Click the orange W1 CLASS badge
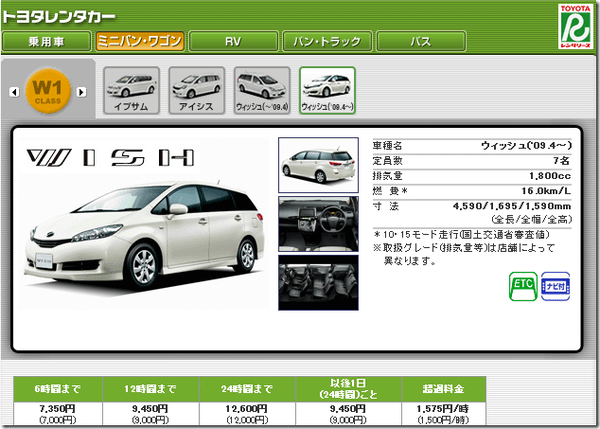This screenshot has height=429, width=600. 48,91
